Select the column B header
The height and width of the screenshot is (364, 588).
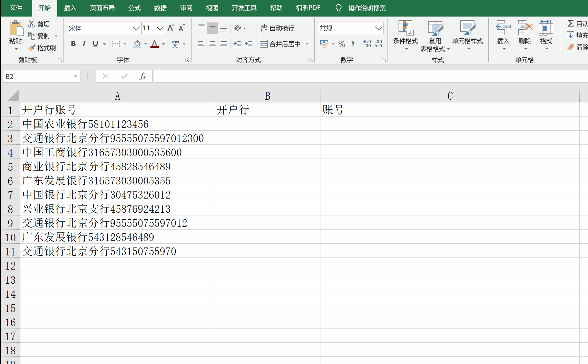pos(267,95)
